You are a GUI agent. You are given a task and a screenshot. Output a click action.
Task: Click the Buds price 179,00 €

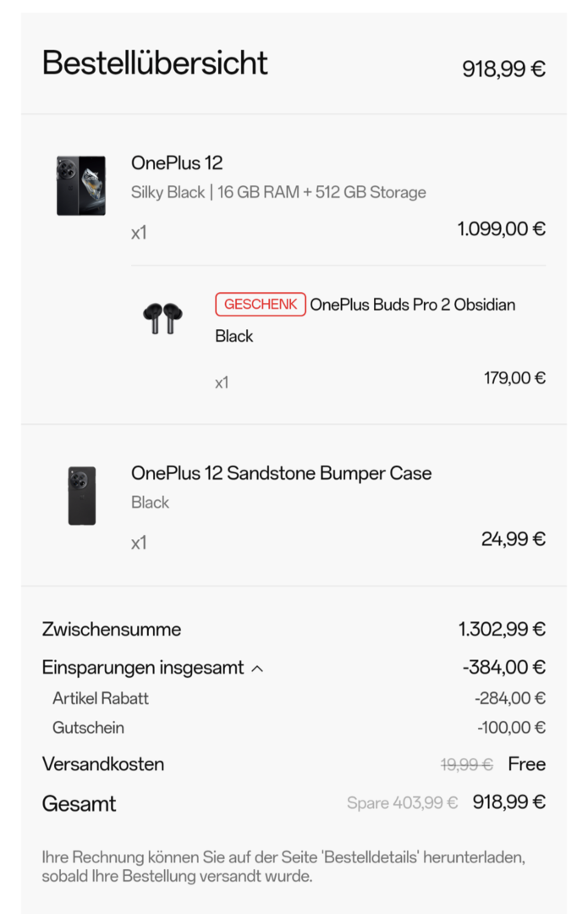pyautogui.click(x=514, y=378)
